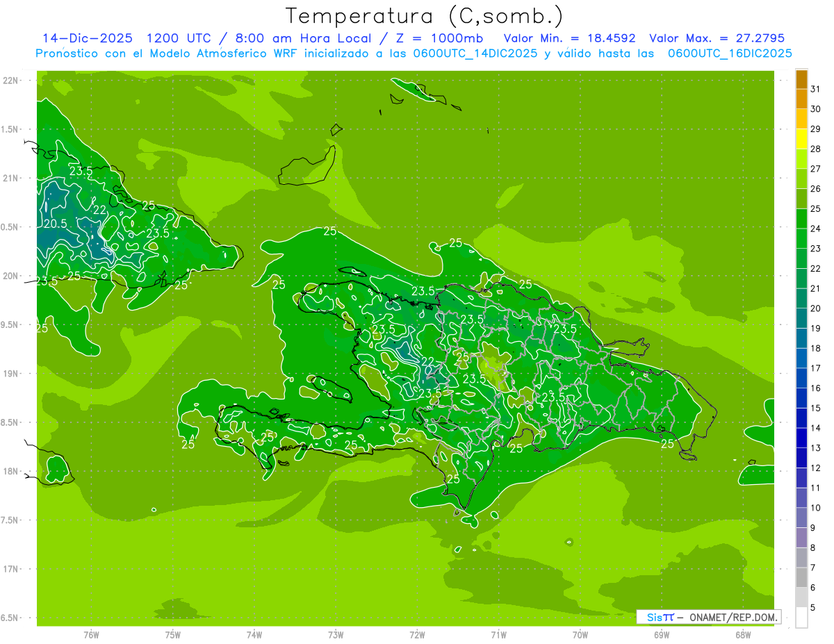Click the '76W' longitude axis label
This screenshot has width=834, height=644.
click(91, 634)
